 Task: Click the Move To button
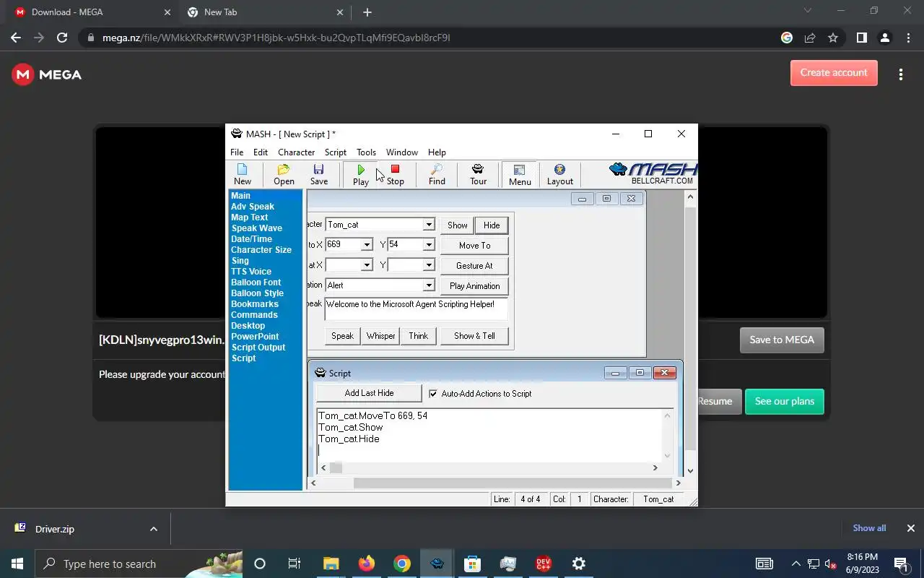[x=474, y=246]
